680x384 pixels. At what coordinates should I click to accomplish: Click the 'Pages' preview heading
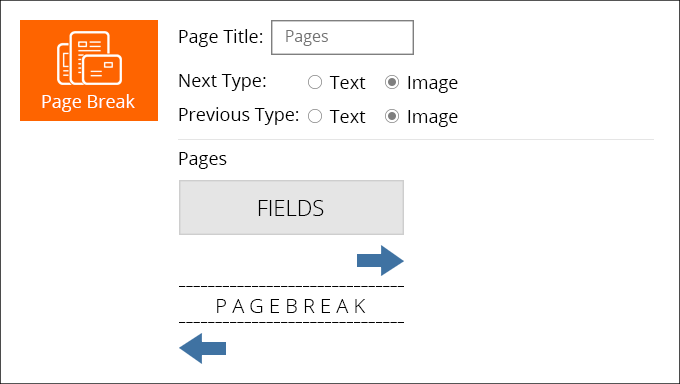[x=202, y=159]
